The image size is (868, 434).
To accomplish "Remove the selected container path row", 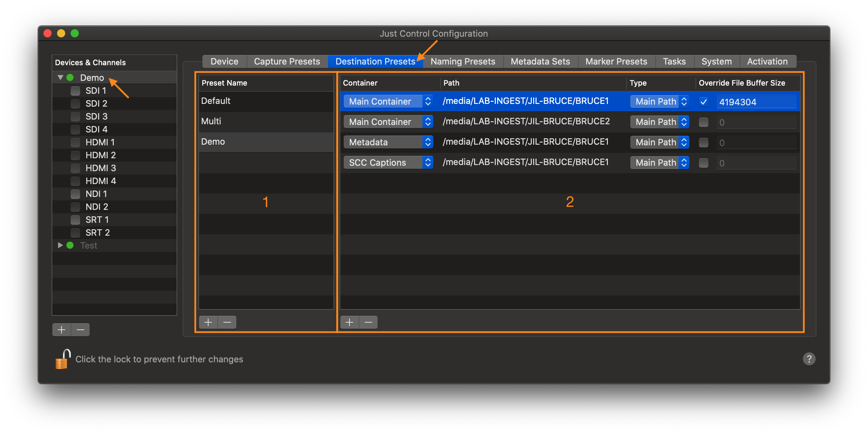I will pos(368,322).
